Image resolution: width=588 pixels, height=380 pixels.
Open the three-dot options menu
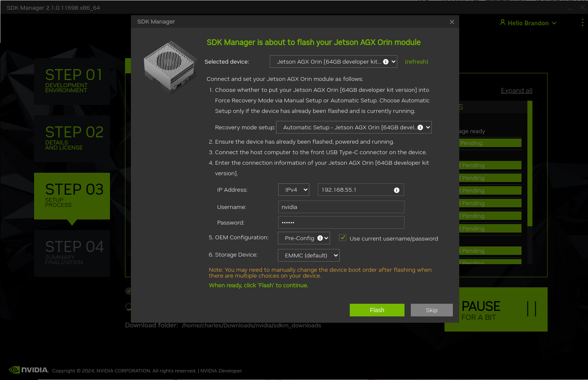click(583, 22)
